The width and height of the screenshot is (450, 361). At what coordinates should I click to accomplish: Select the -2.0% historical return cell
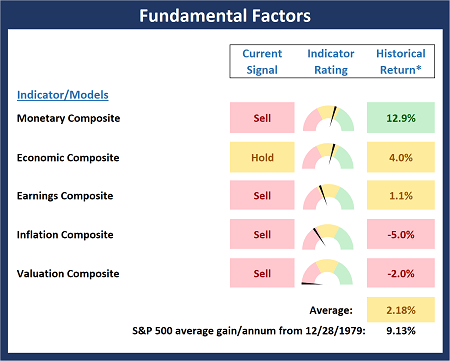tap(401, 273)
